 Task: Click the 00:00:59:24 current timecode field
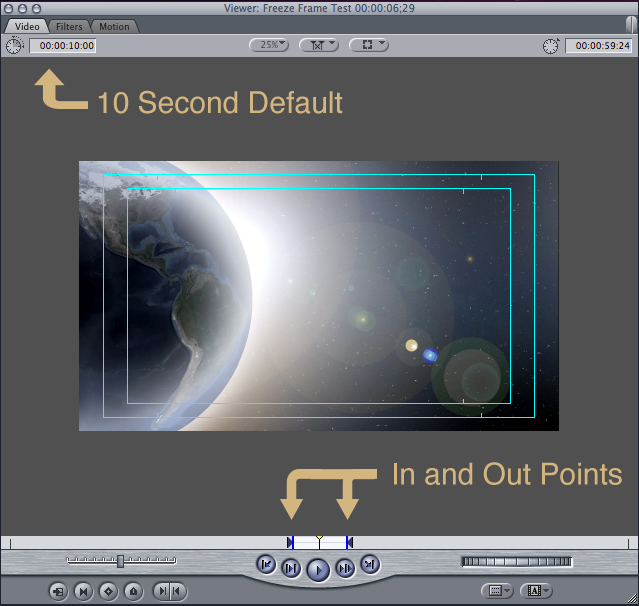point(599,46)
